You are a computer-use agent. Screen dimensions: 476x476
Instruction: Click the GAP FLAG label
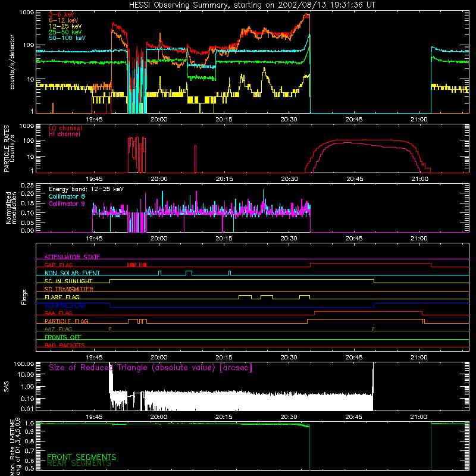pos(58,265)
